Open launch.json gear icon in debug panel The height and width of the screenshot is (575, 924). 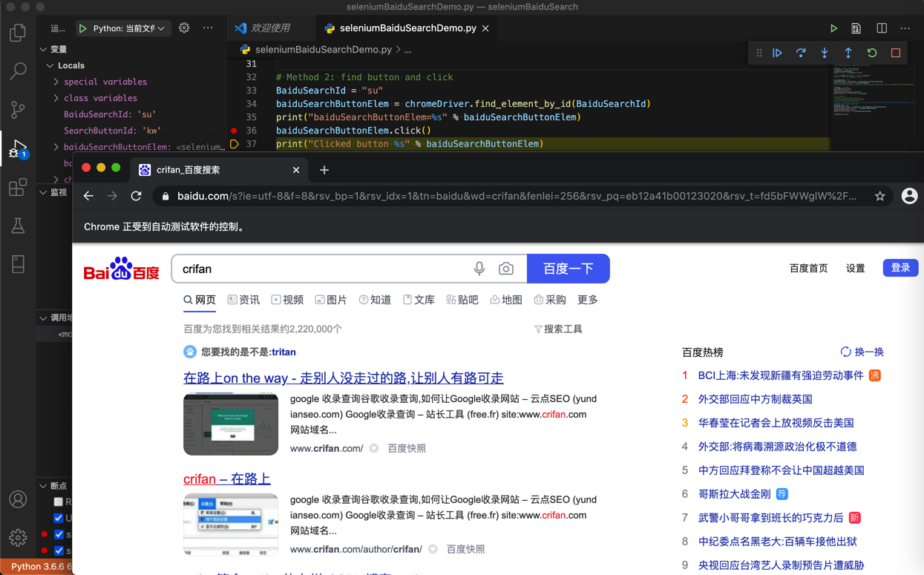coord(184,28)
